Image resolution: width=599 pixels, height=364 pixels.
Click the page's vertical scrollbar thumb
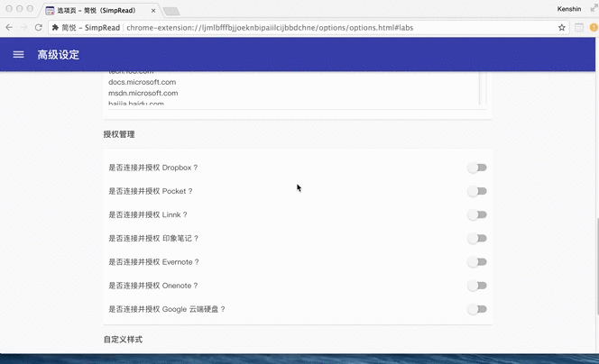[x=596, y=267]
